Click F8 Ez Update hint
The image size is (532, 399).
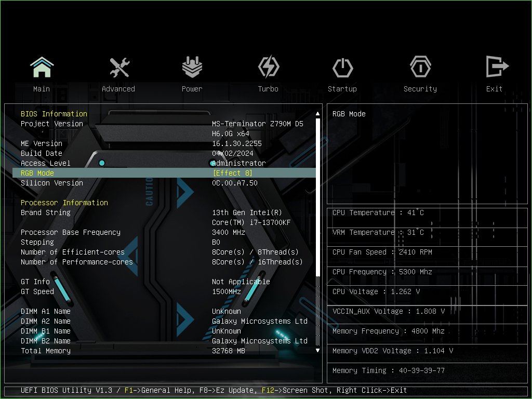click(x=227, y=390)
